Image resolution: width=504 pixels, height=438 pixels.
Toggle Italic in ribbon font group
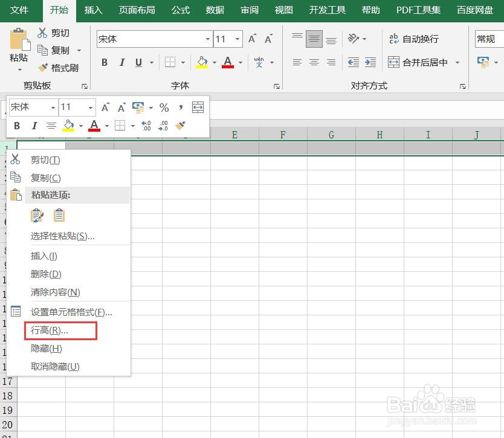(122, 62)
